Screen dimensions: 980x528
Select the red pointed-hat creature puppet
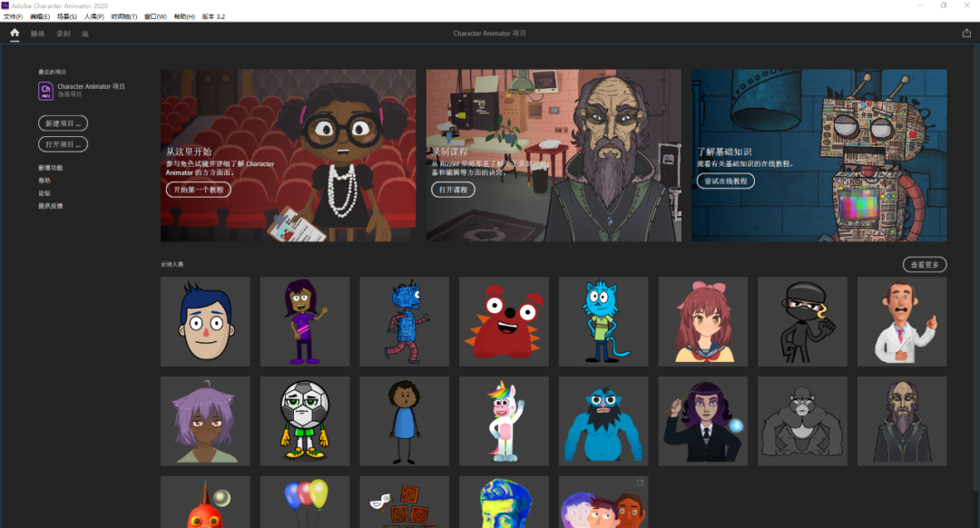click(205, 502)
